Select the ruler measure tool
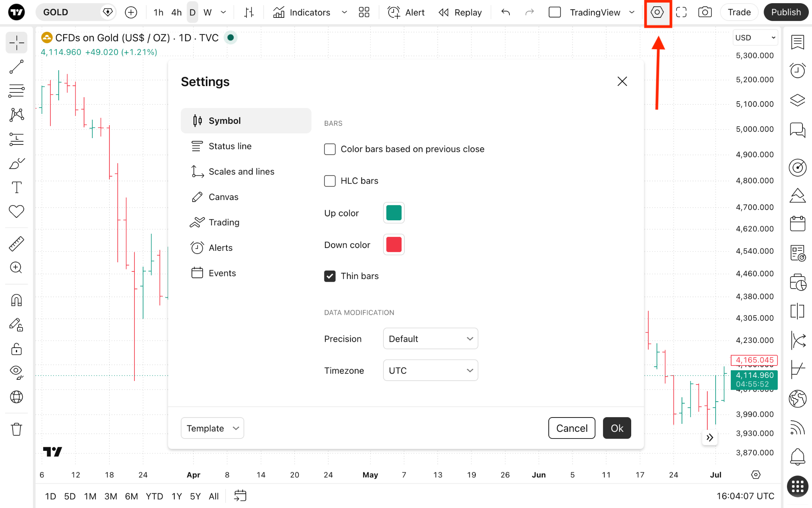The height and width of the screenshot is (508, 812). [17, 244]
